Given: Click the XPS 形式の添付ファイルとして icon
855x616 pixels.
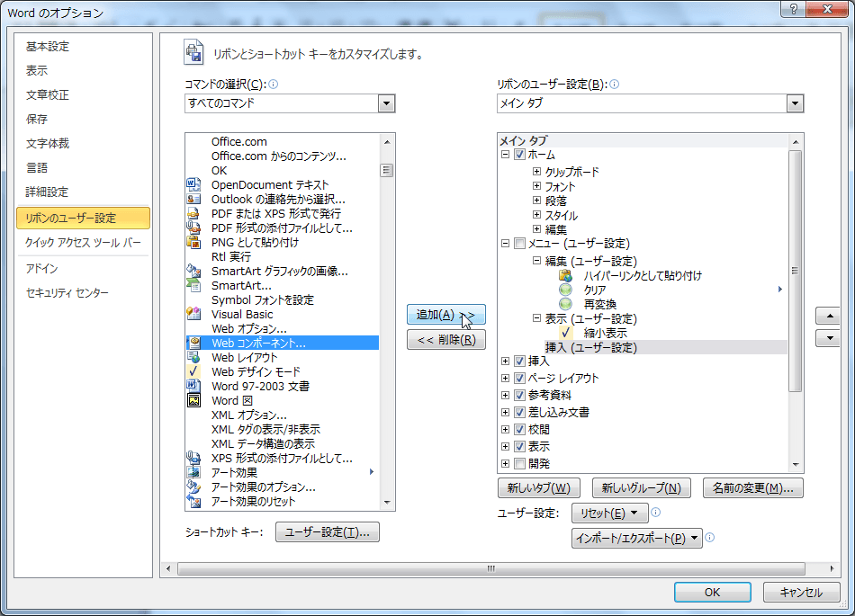Looking at the screenshot, I should [193, 458].
